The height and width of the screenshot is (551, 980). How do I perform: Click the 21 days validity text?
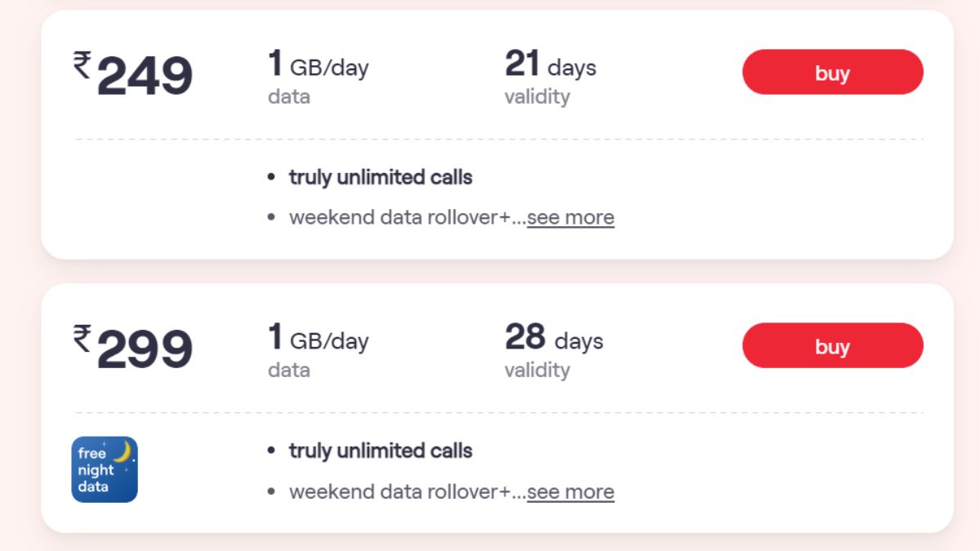550,65
